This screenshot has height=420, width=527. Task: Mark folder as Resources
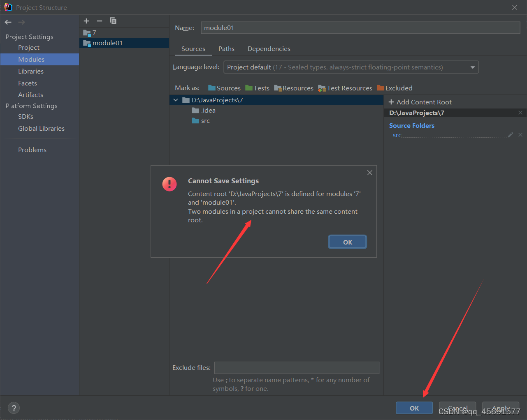[293, 88]
